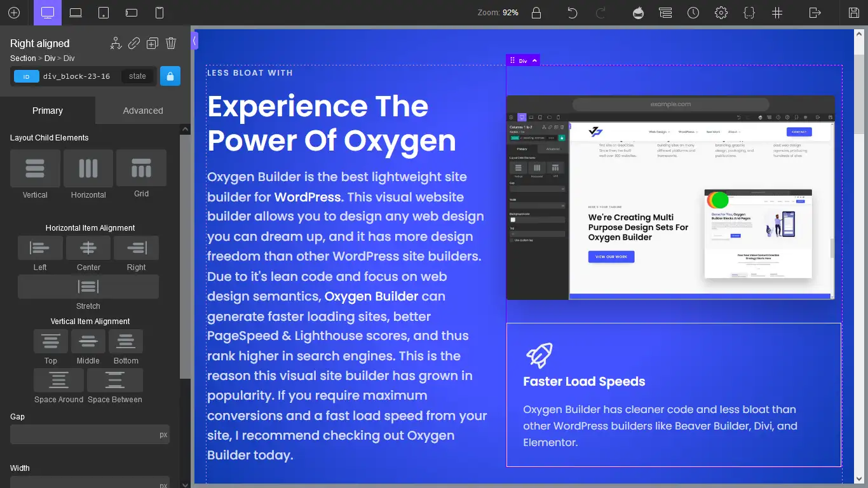Open the structure tree panel
This screenshot has width=868, height=488.
[x=665, y=12]
